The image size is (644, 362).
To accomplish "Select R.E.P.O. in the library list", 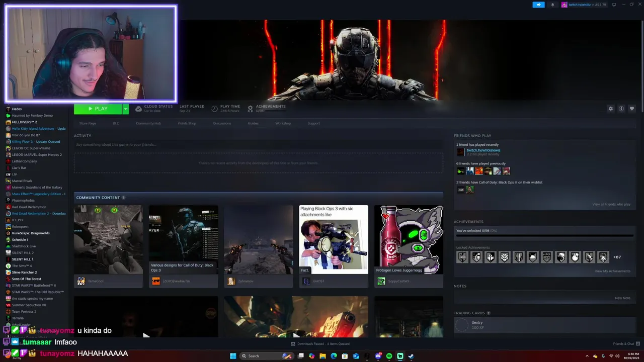I will point(17,220).
